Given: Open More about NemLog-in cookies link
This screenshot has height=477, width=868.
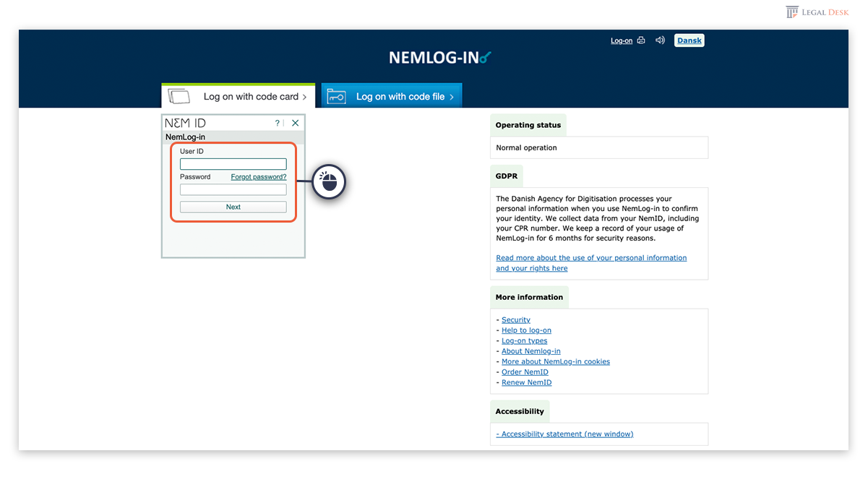Looking at the screenshot, I should tap(556, 361).
